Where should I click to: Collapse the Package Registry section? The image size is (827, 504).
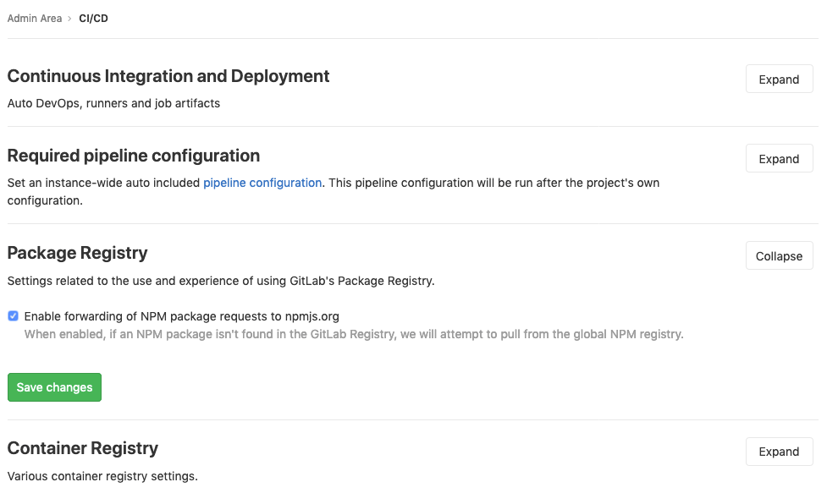[x=778, y=255]
